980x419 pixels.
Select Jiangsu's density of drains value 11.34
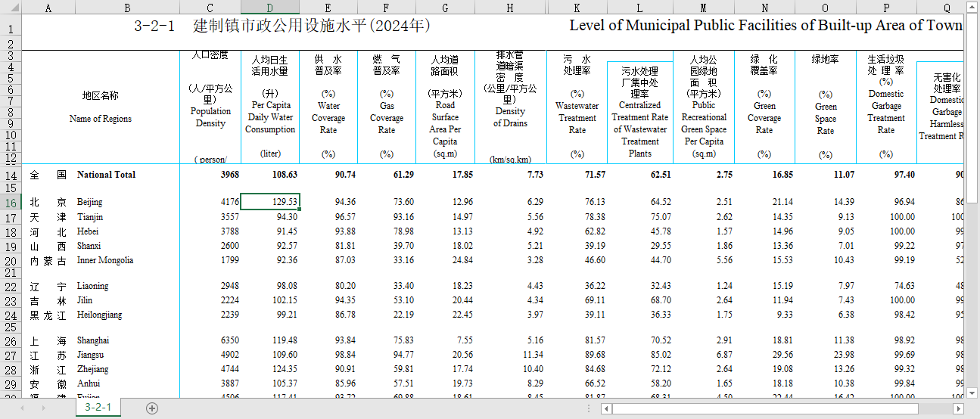click(510, 355)
